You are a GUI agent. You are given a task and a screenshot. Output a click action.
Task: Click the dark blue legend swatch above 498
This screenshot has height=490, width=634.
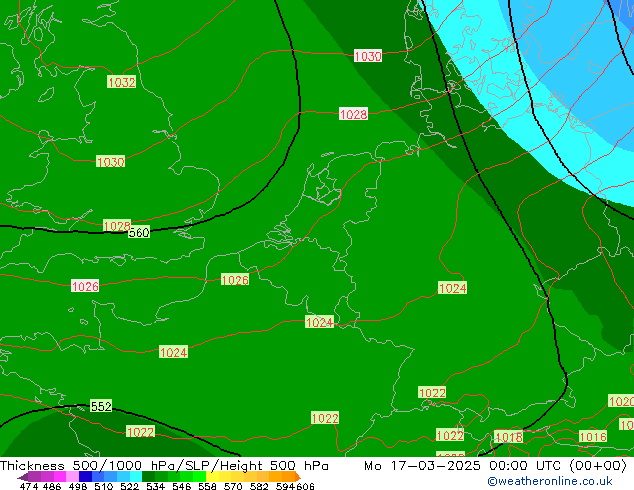[85, 477]
